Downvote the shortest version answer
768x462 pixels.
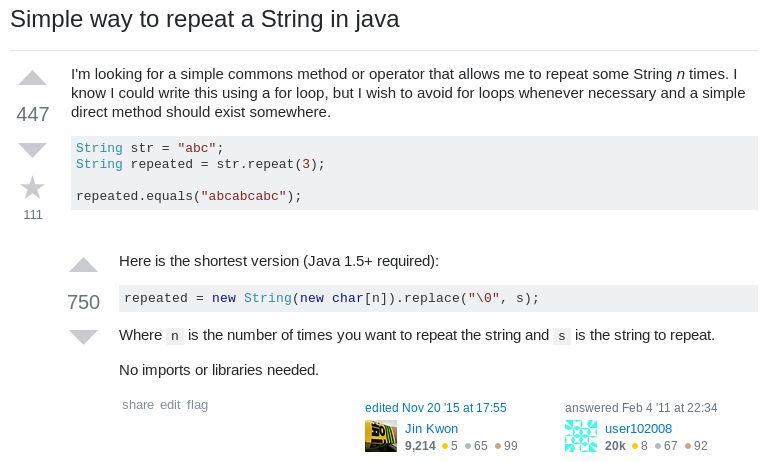pyautogui.click(x=83, y=337)
